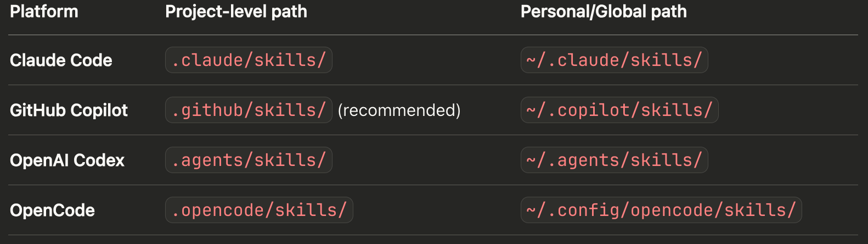Click the .github/skills/ code snippet
The width and height of the screenshot is (868, 244).
pyautogui.click(x=249, y=110)
